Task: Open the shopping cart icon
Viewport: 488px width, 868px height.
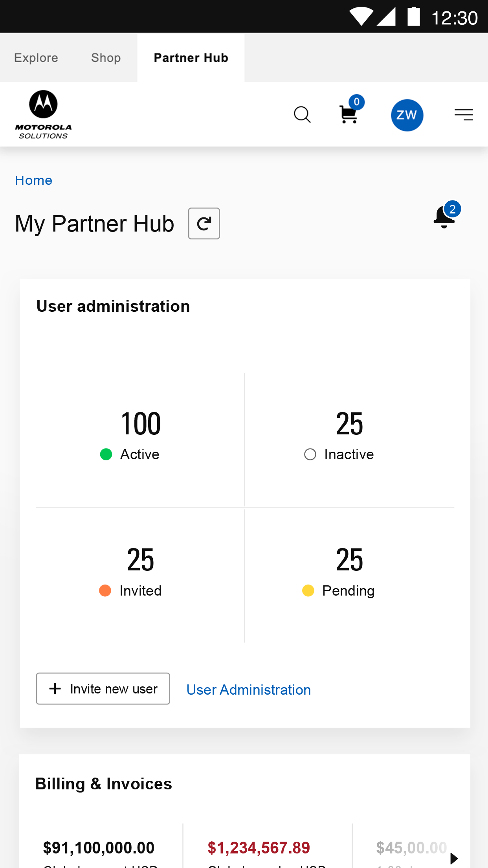Action: [x=349, y=114]
